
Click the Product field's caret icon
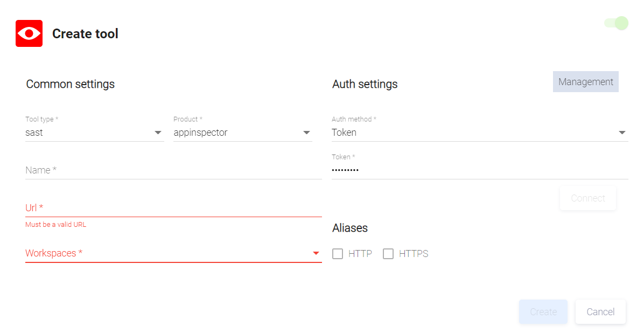click(x=306, y=133)
